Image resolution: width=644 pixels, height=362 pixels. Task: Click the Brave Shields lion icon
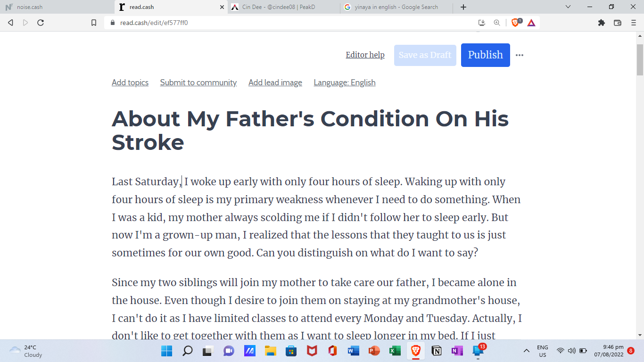coord(516,23)
